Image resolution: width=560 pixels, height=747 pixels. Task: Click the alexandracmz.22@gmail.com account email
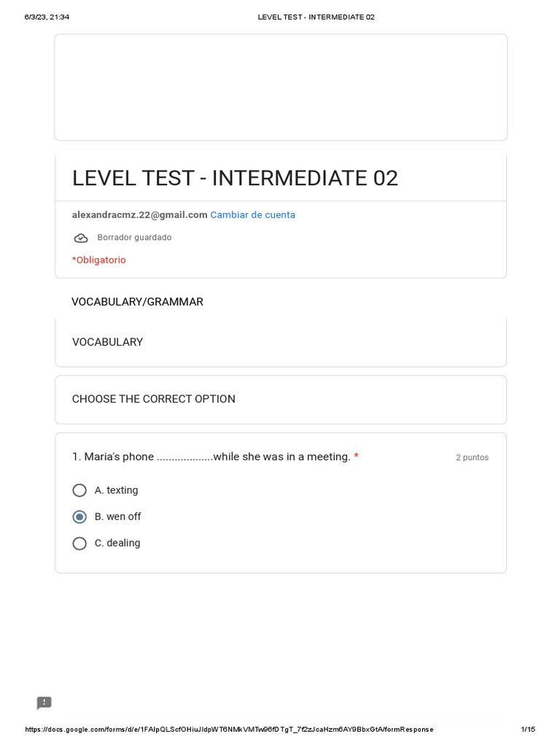[139, 214]
